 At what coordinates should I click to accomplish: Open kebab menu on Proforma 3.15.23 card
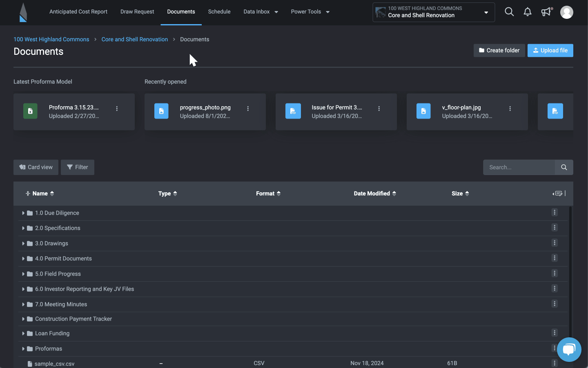[117, 109]
